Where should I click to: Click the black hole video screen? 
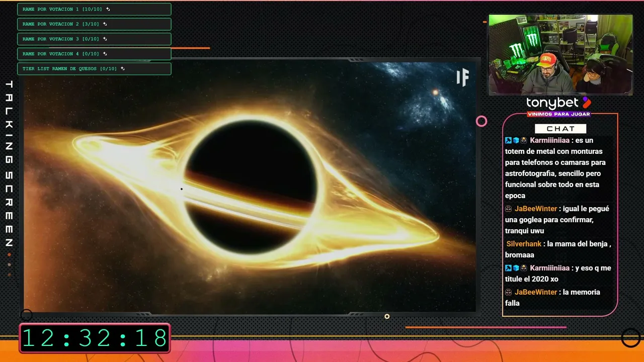(x=250, y=186)
